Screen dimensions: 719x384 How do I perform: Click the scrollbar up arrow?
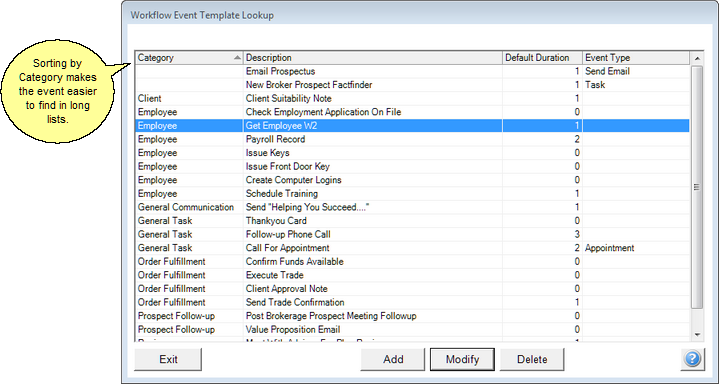[x=697, y=58]
